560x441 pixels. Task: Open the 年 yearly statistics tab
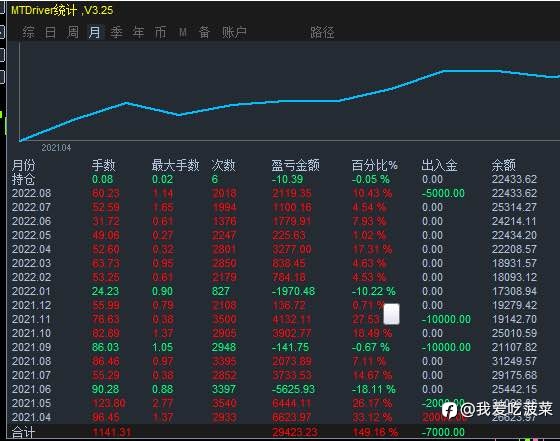(x=138, y=32)
